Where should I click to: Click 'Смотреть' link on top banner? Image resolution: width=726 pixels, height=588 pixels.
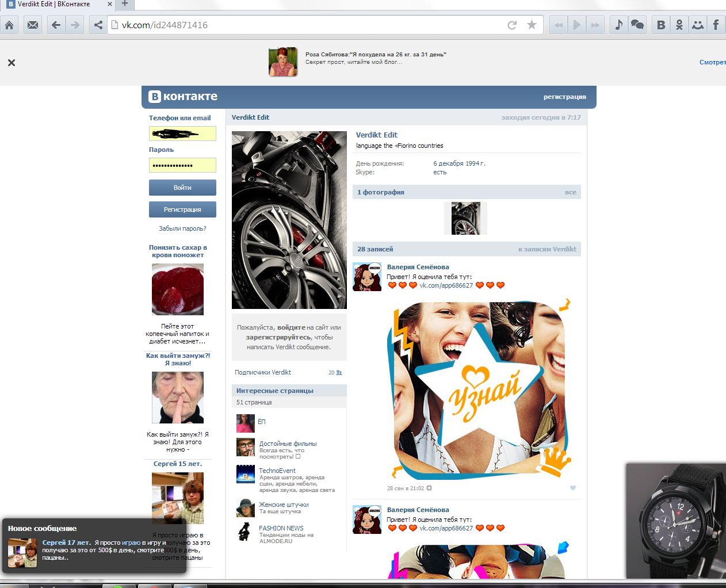point(712,62)
